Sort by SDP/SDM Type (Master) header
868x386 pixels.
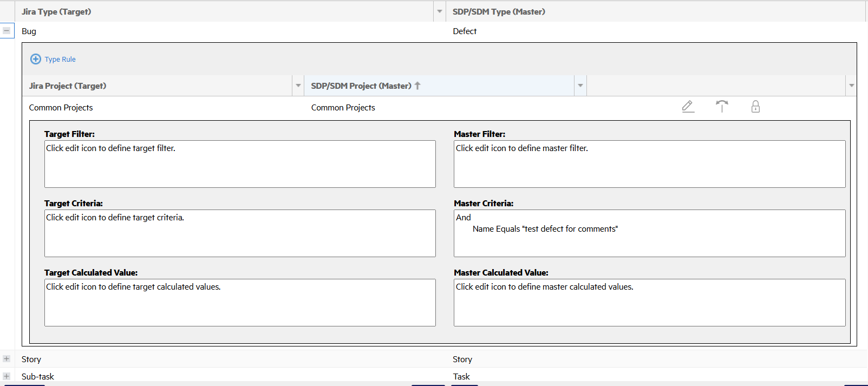tap(499, 11)
